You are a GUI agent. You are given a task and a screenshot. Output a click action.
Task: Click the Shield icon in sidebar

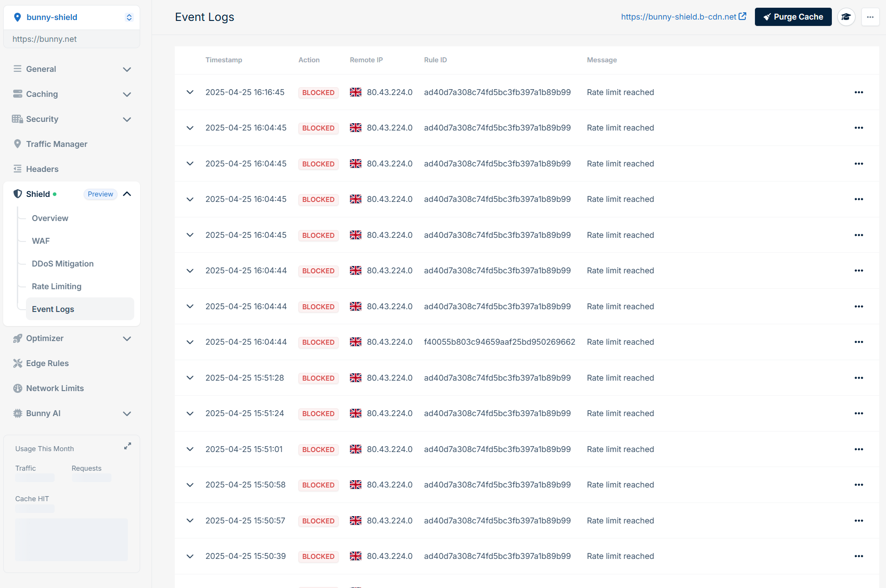click(17, 194)
